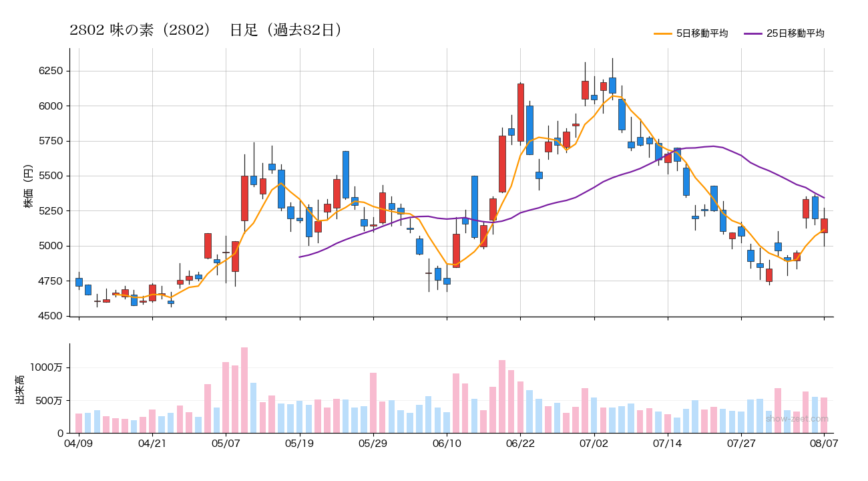Click the first blue candlestick at 04/09
The image size is (868, 481).
tap(79, 282)
